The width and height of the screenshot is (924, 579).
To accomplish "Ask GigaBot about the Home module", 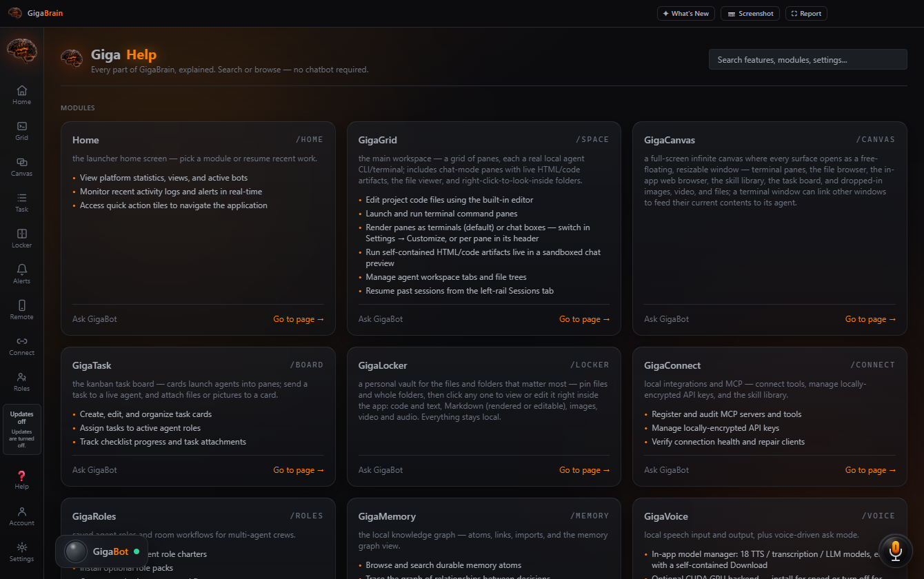I will click(x=94, y=319).
